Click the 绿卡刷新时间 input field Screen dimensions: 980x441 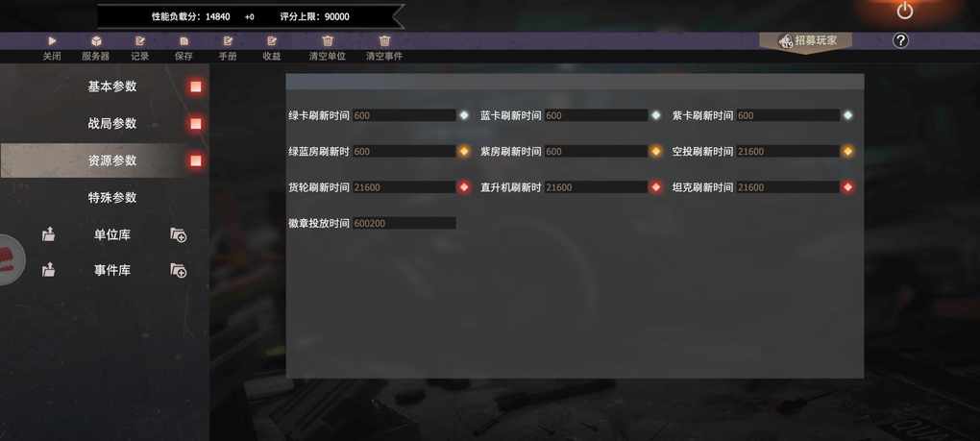tap(404, 115)
